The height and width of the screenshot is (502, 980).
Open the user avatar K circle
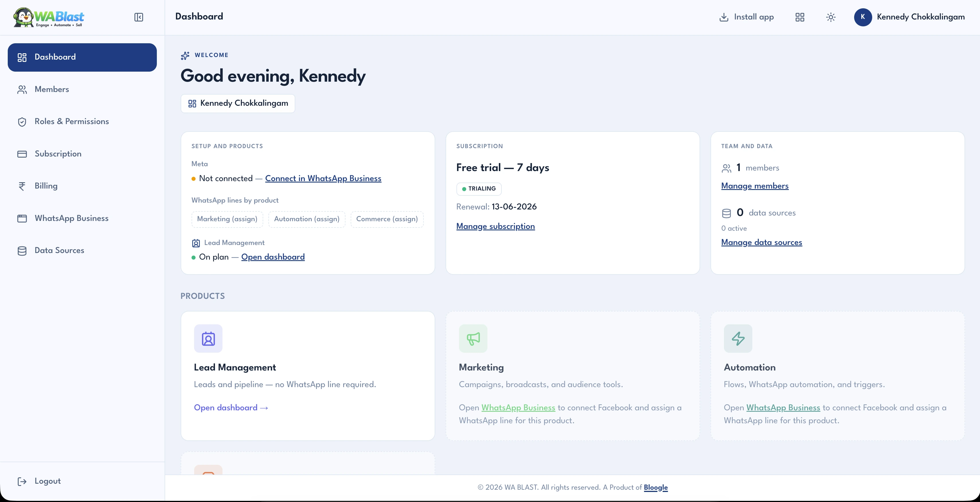click(863, 17)
